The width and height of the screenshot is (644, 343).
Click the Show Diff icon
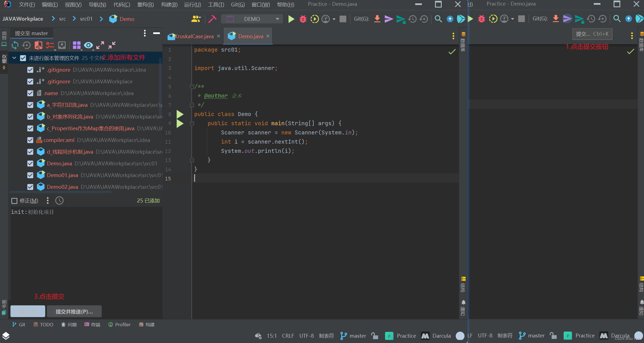point(38,45)
